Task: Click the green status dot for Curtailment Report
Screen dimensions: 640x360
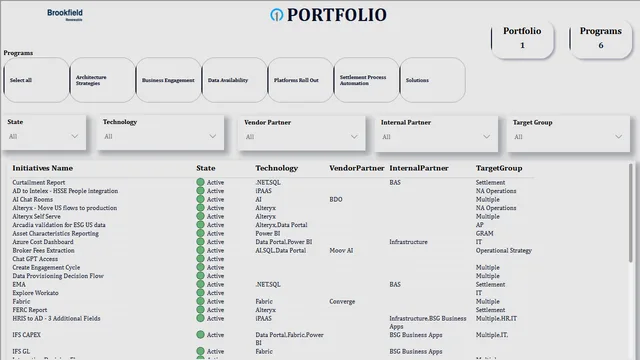Action: click(x=200, y=182)
